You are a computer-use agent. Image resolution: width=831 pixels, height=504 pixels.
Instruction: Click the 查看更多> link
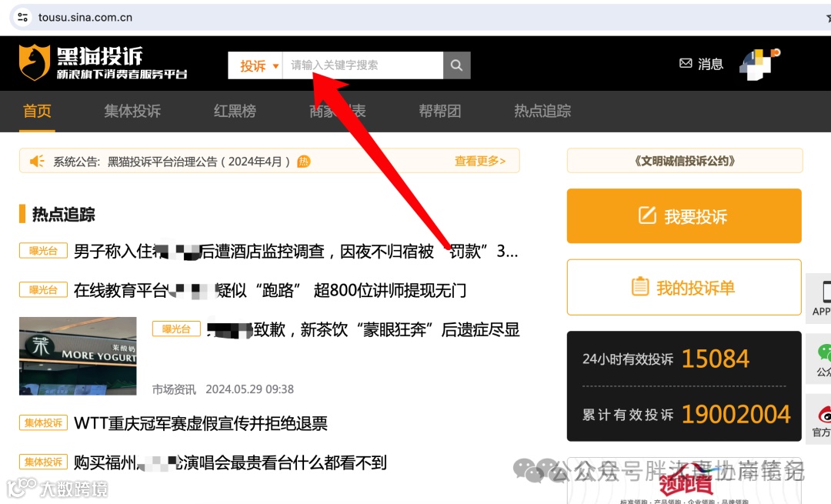[480, 161]
